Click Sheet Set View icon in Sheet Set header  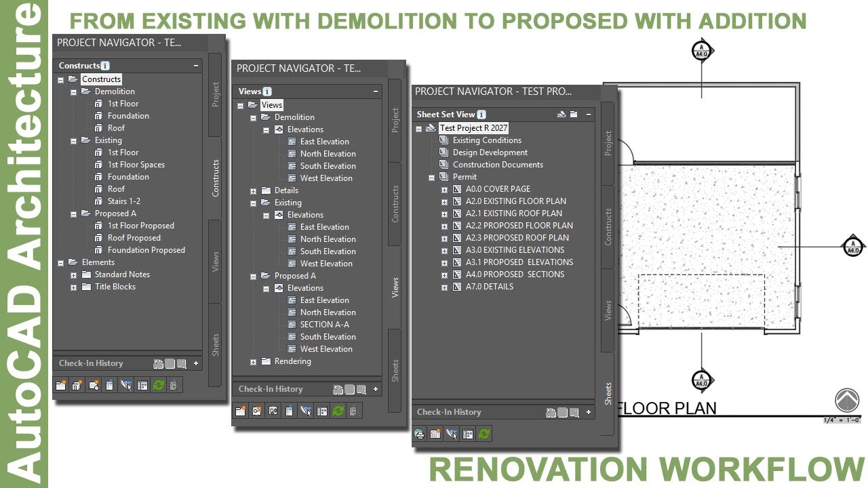(x=561, y=115)
